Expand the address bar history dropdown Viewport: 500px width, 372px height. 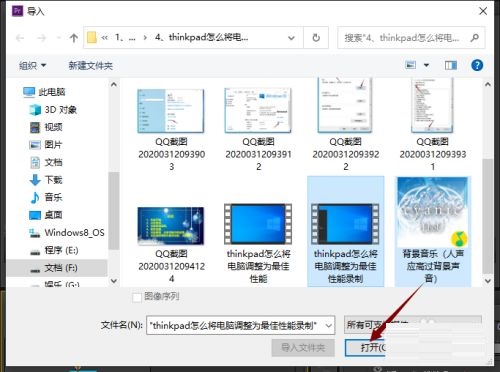tap(291, 38)
